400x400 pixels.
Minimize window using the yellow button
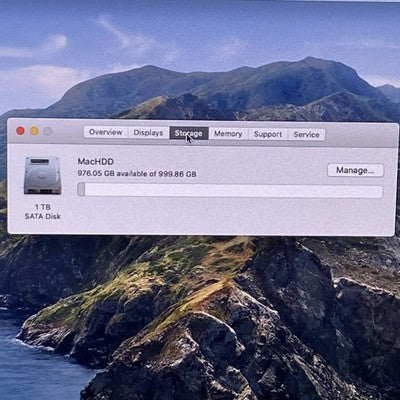tap(34, 131)
